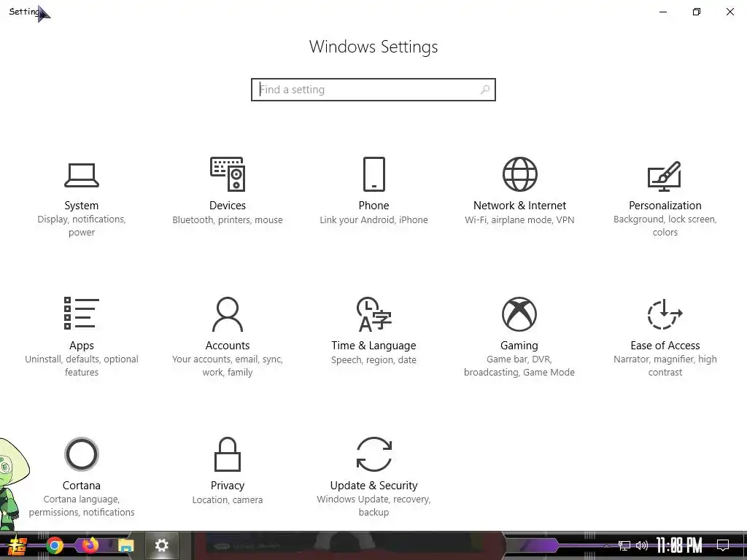Open the customized Start button on the taskbar
This screenshot has width=747, height=560.
18,545
